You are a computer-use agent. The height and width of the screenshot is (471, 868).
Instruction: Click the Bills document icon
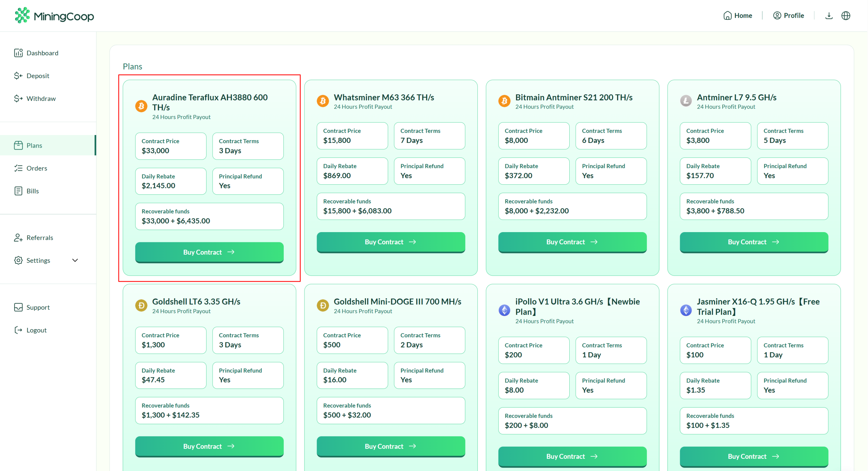[x=18, y=191]
